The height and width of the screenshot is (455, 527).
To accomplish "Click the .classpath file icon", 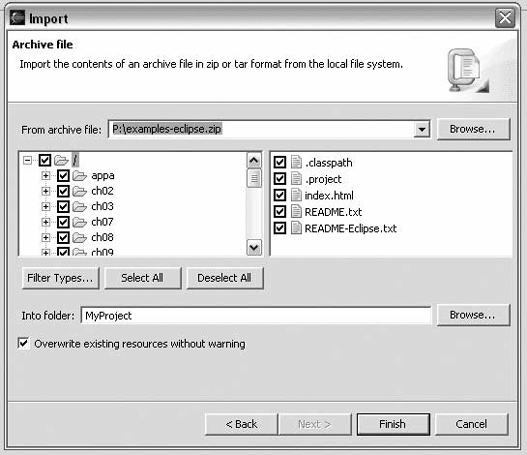I will pyautogui.click(x=296, y=162).
